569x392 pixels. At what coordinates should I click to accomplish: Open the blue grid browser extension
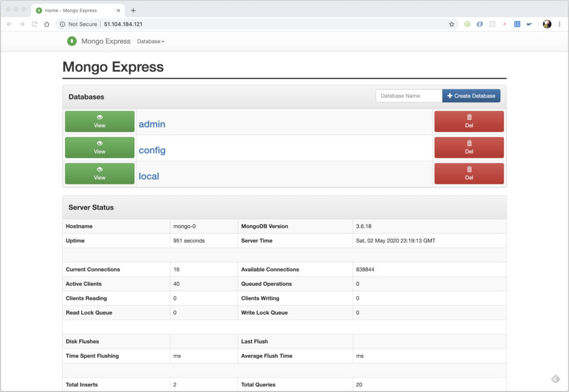tap(517, 24)
